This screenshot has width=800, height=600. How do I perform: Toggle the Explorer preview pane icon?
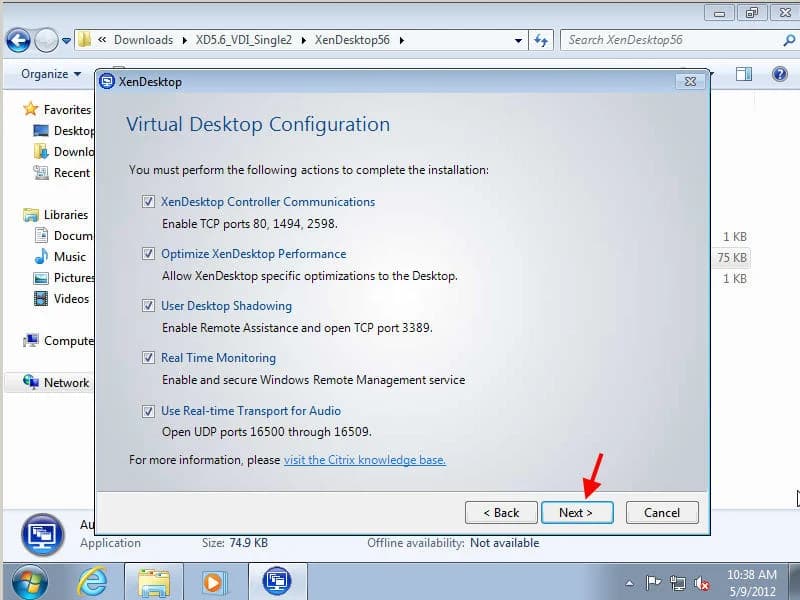coord(743,74)
